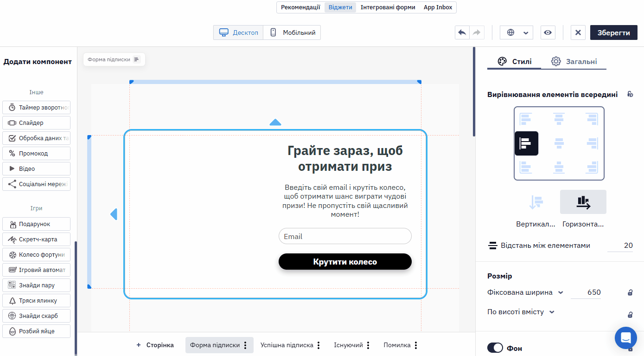Toggle preview with the eye icon
Image resolution: width=644 pixels, height=356 pixels.
click(x=548, y=32)
